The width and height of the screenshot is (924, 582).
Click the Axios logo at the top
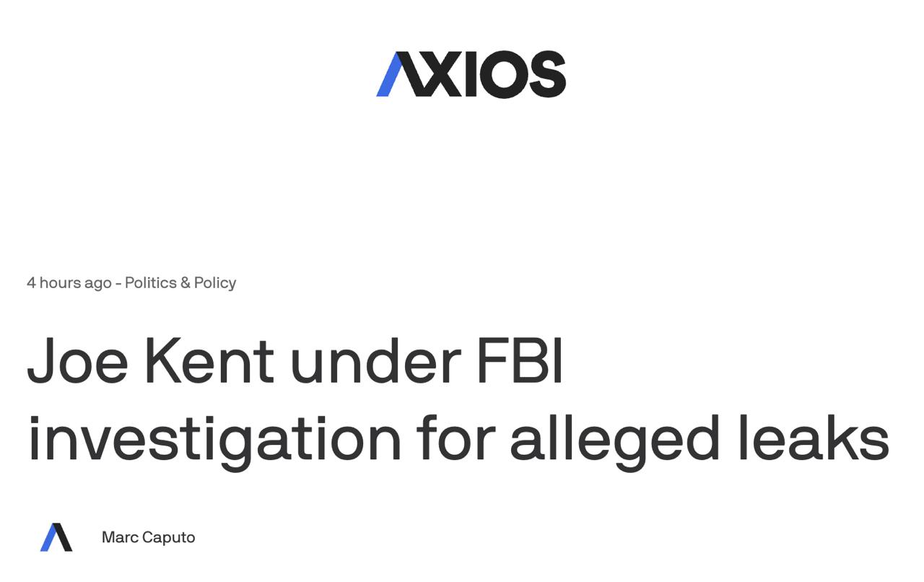(471, 74)
